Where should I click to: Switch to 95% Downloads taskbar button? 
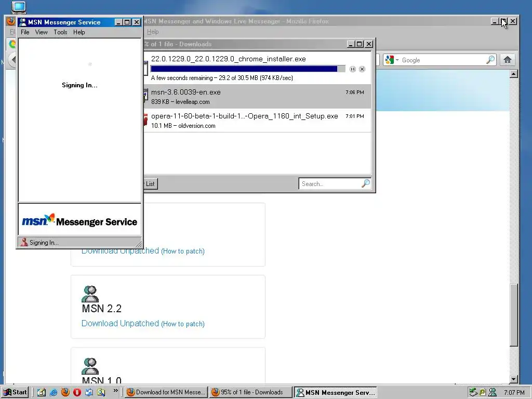pyautogui.click(x=250, y=392)
